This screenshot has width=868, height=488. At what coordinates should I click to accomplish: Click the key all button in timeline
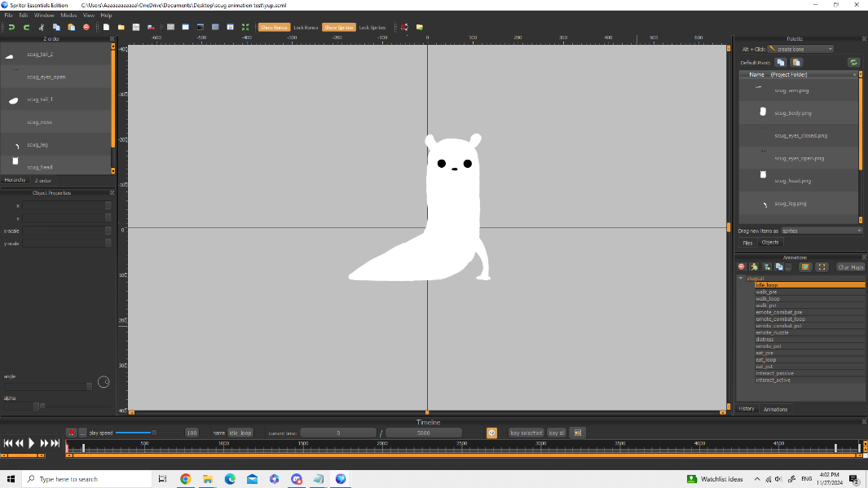tap(557, 433)
